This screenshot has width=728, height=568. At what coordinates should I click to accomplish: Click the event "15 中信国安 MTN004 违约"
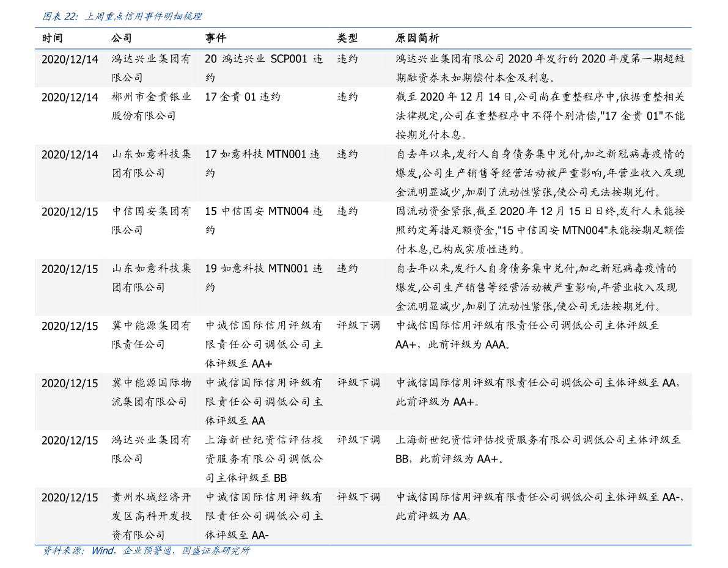tap(263, 220)
